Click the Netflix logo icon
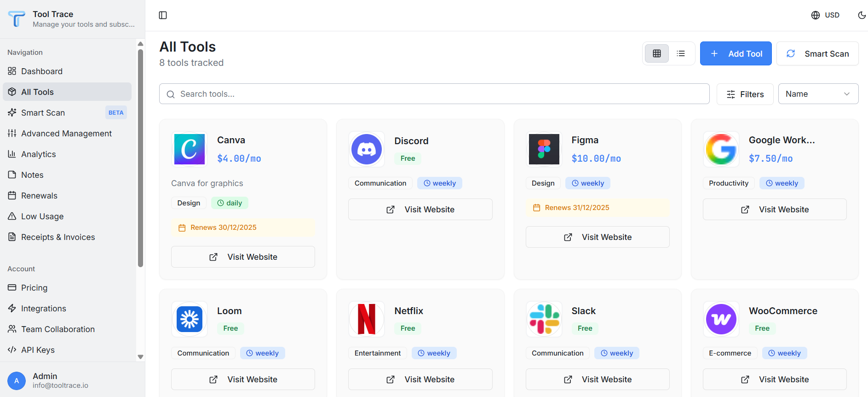The width and height of the screenshot is (868, 397). (366, 319)
